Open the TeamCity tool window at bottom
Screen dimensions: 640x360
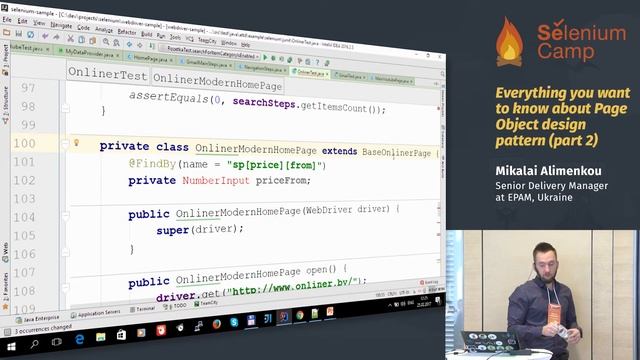click(206, 303)
